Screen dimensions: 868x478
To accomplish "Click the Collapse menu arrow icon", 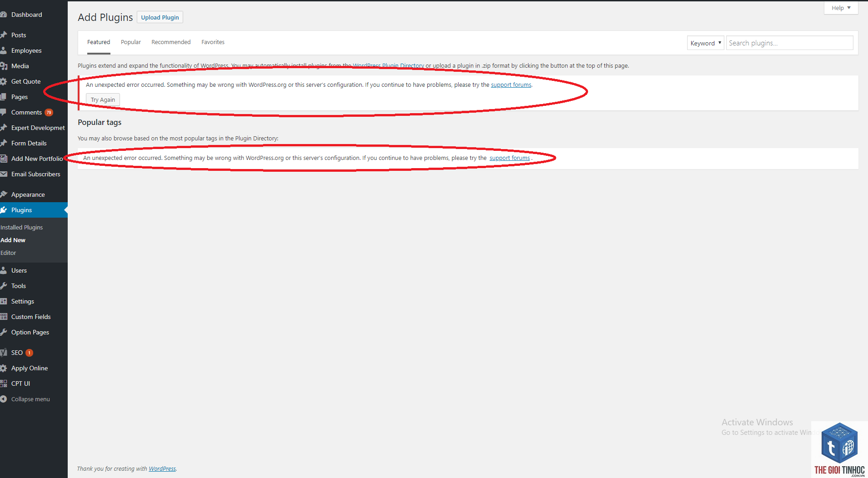I will click(x=3, y=399).
